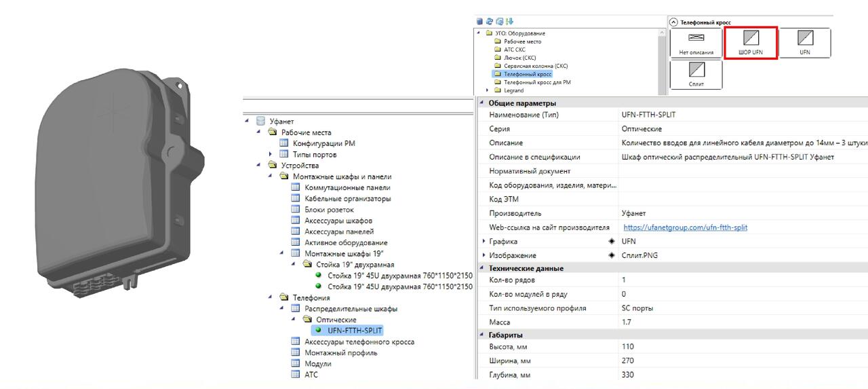
Task: Collapse the Уфанет root node arrow
Action: 248,121
